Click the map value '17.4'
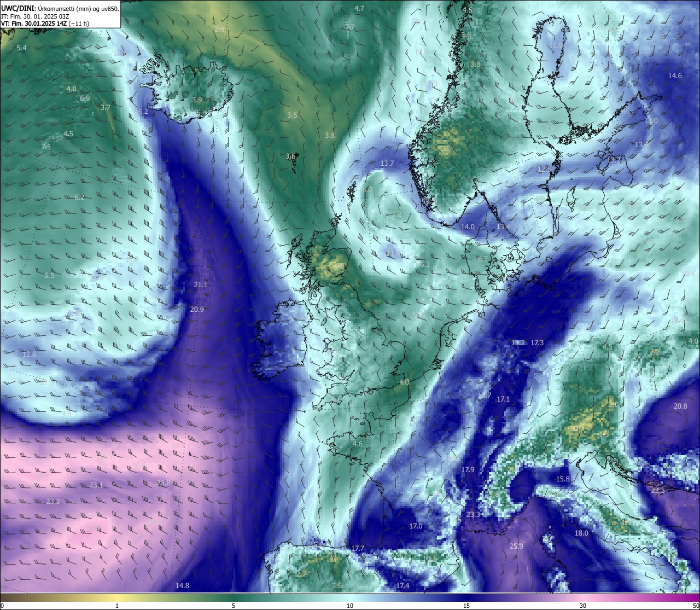 pyautogui.click(x=402, y=586)
